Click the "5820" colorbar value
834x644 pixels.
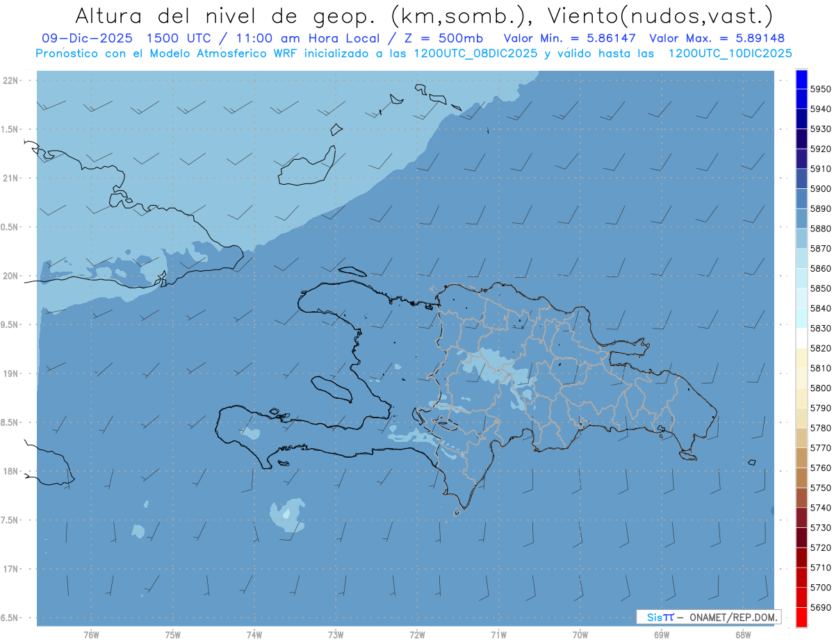click(x=821, y=348)
